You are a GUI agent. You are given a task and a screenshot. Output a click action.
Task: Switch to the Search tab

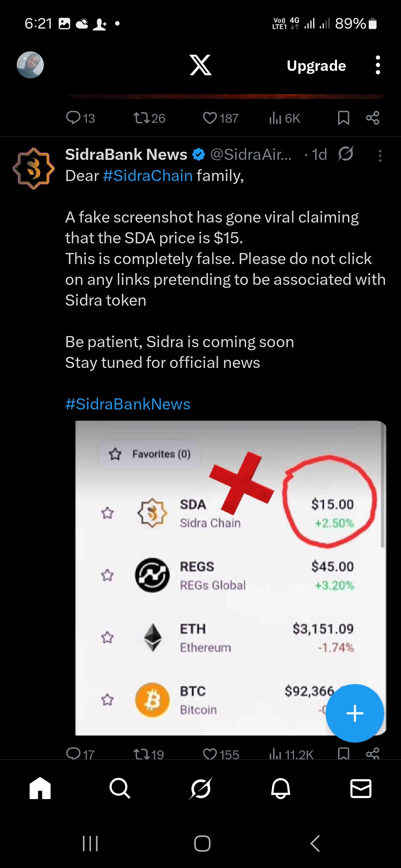coord(120,788)
